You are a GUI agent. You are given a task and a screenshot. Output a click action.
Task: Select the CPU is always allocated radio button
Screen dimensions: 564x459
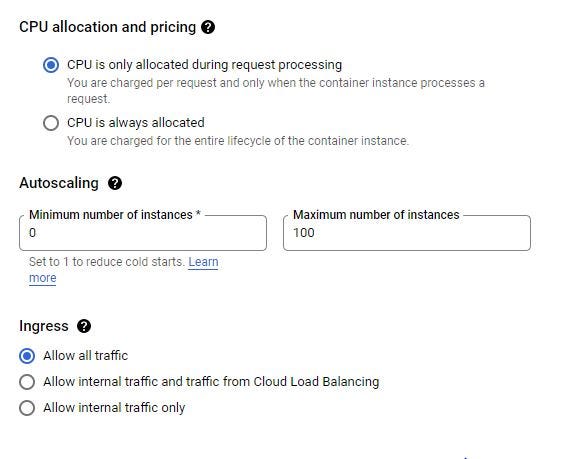(51, 123)
